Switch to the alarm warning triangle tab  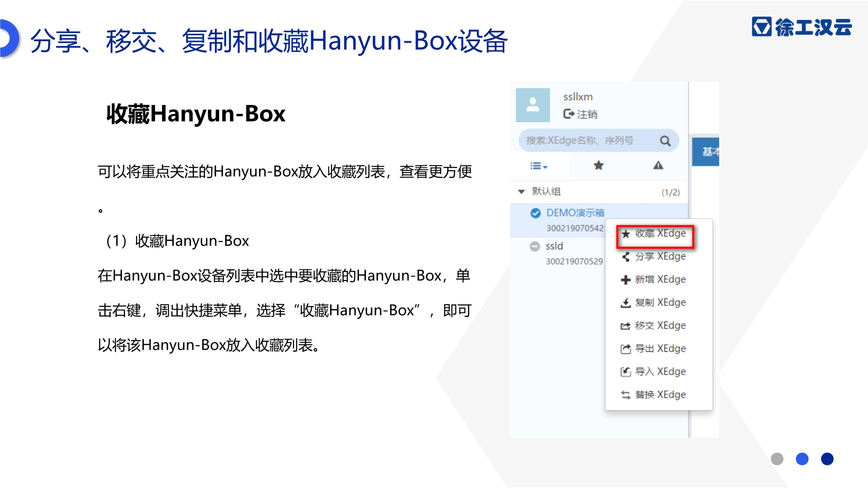658,165
